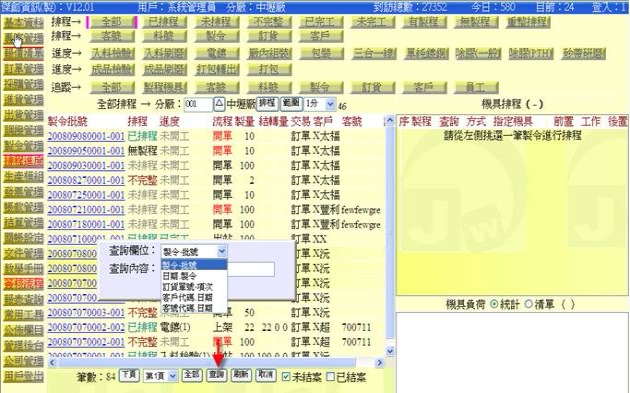
Task: Select the 清單 radio button
Action: pos(528,304)
